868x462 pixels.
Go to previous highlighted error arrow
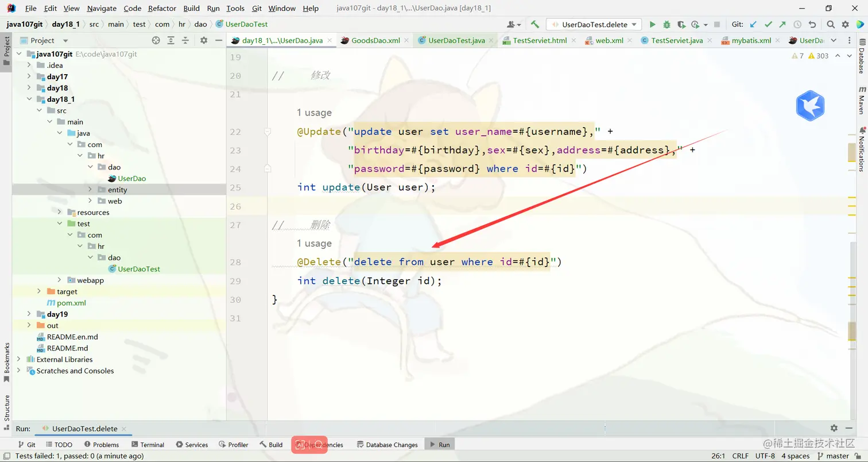coord(838,56)
